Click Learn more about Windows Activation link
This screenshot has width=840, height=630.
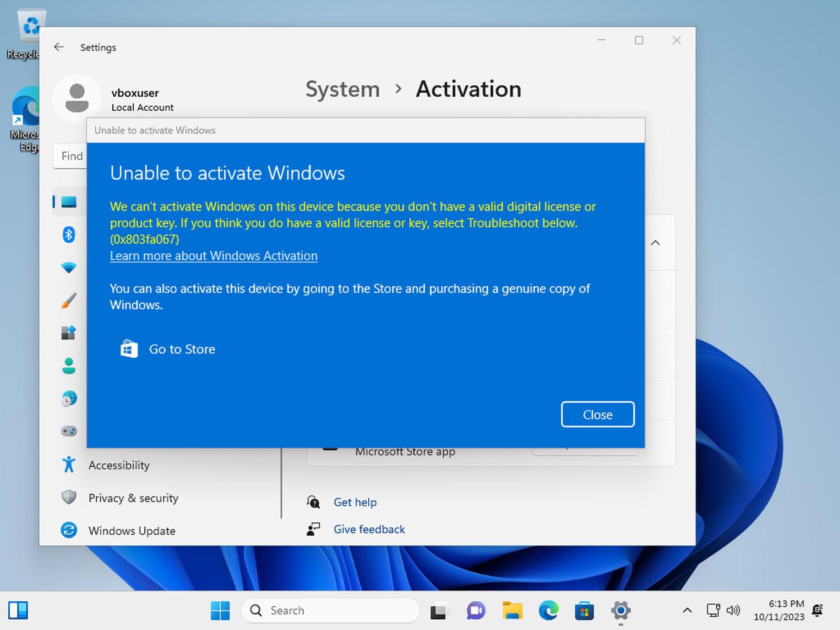213,255
